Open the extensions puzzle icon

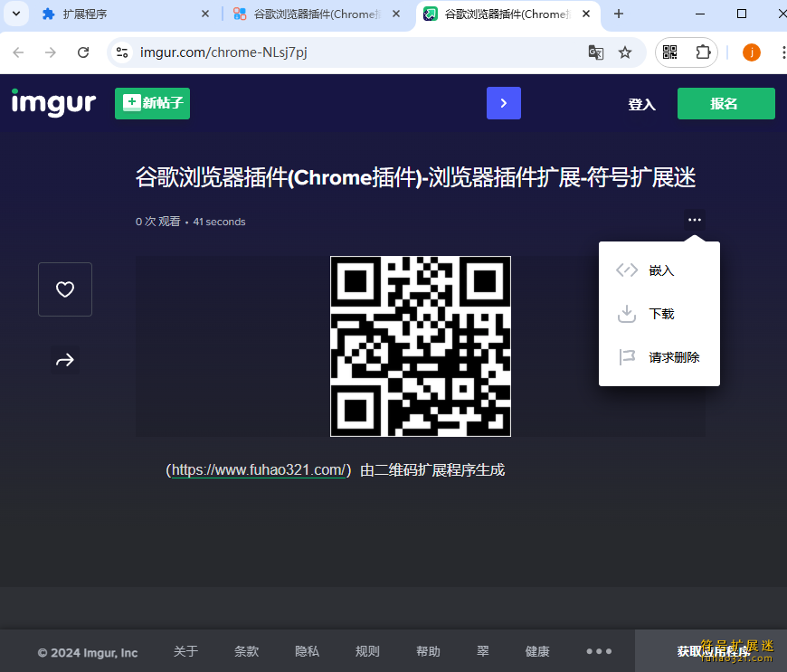pyautogui.click(x=703, y=52)
